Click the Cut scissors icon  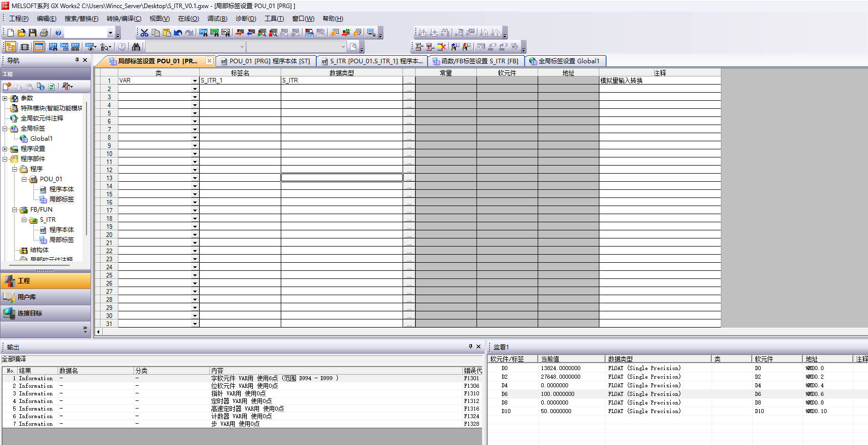[145, 33]
